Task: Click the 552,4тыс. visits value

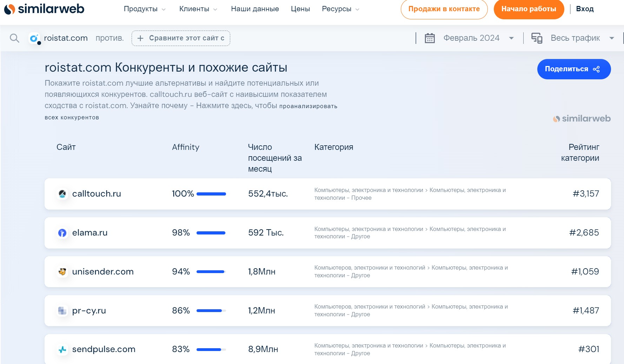Action: pos(268,194)
